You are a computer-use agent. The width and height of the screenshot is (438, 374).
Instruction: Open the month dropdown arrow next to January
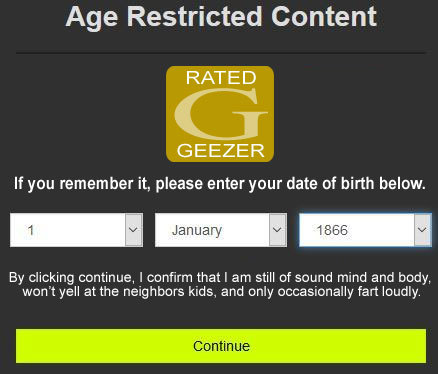click(x=278, y=230)
